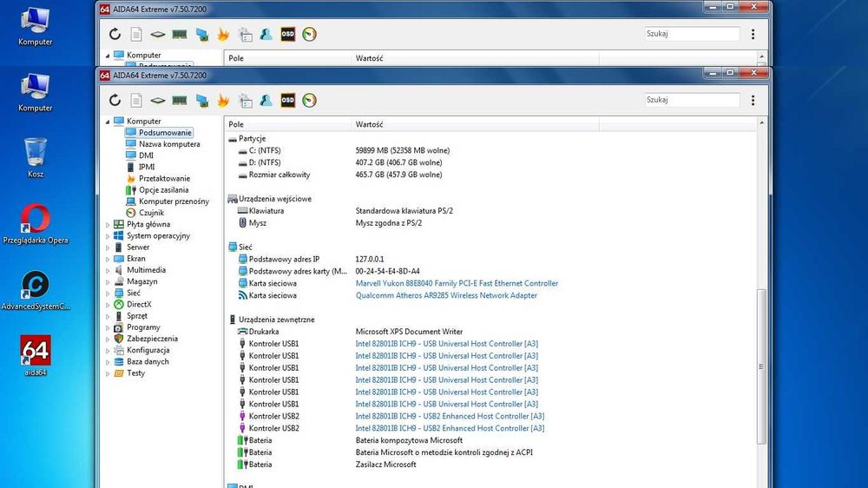868x488 pixels.
Task: Open Marvell Yukon 88E8040 Ethernet Controller link
Action: pos(457,283)
